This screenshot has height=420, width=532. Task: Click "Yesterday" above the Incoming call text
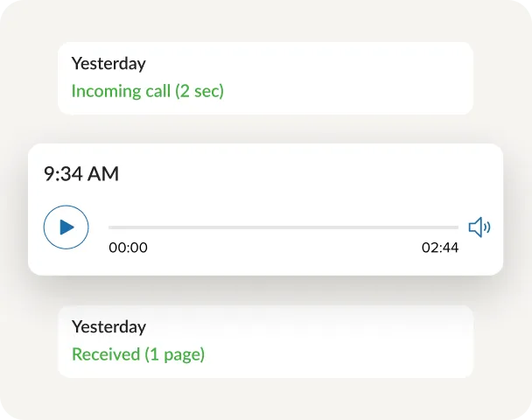(x=108, y=64)
